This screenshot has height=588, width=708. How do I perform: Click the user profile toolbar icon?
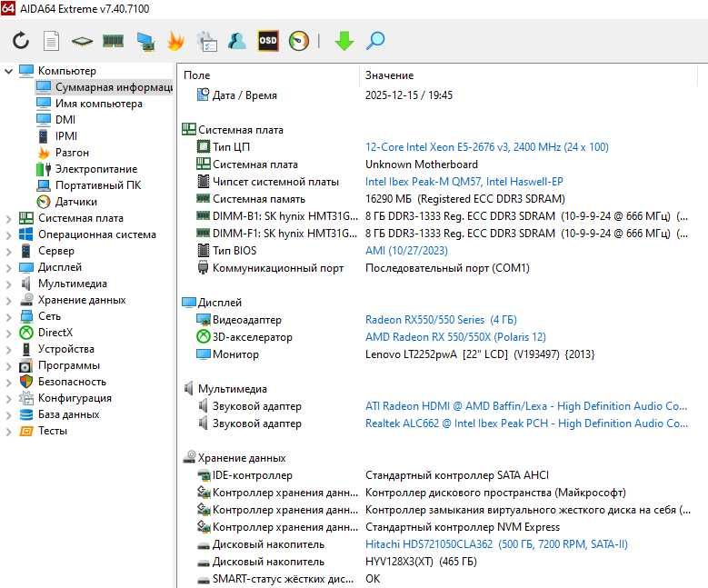pos(237,41)
